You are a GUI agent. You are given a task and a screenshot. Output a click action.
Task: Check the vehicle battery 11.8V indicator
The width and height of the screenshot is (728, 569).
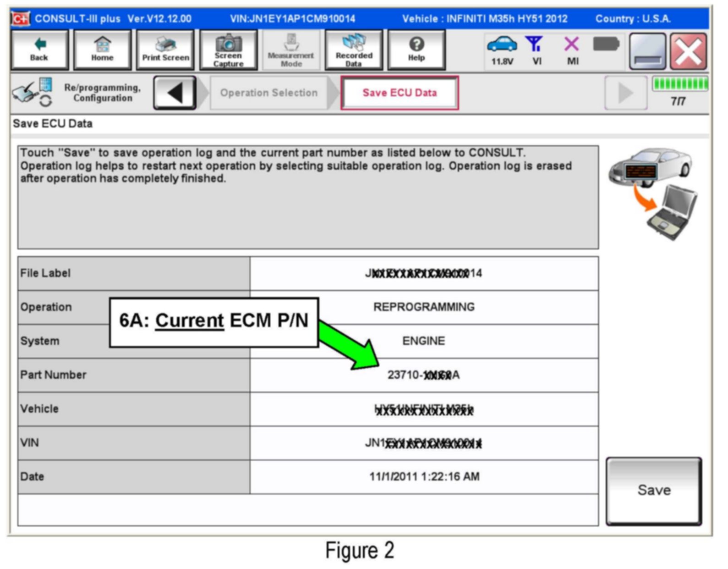502,50
